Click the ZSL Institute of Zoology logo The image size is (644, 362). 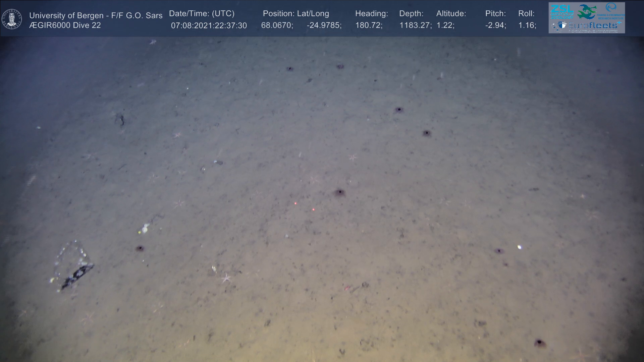[562, 11]
